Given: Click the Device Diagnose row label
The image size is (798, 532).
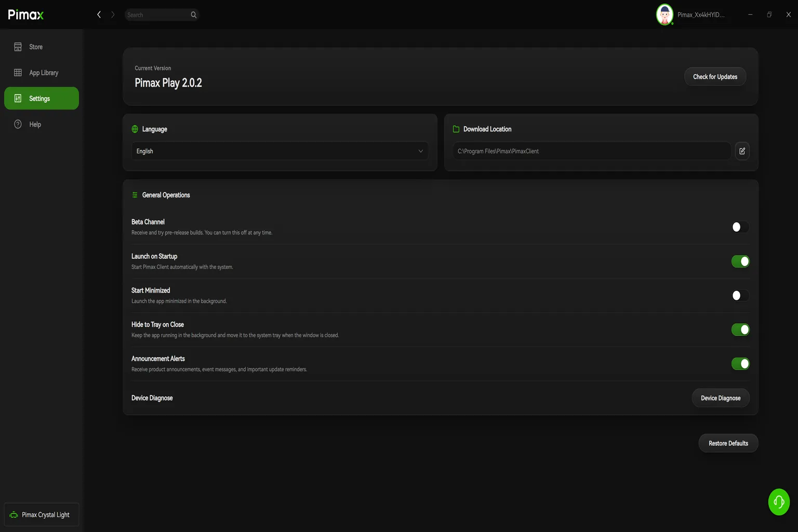Looking at the screenshot, I should 152,398.
